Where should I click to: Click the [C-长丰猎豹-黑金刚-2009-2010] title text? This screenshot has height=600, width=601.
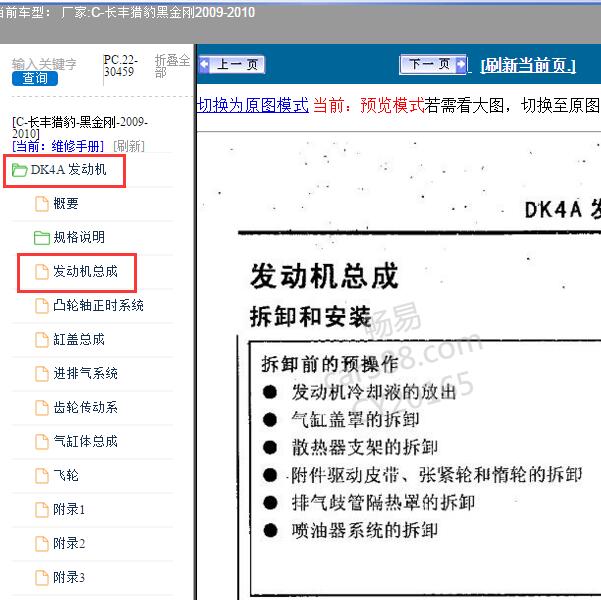point(80,128)
